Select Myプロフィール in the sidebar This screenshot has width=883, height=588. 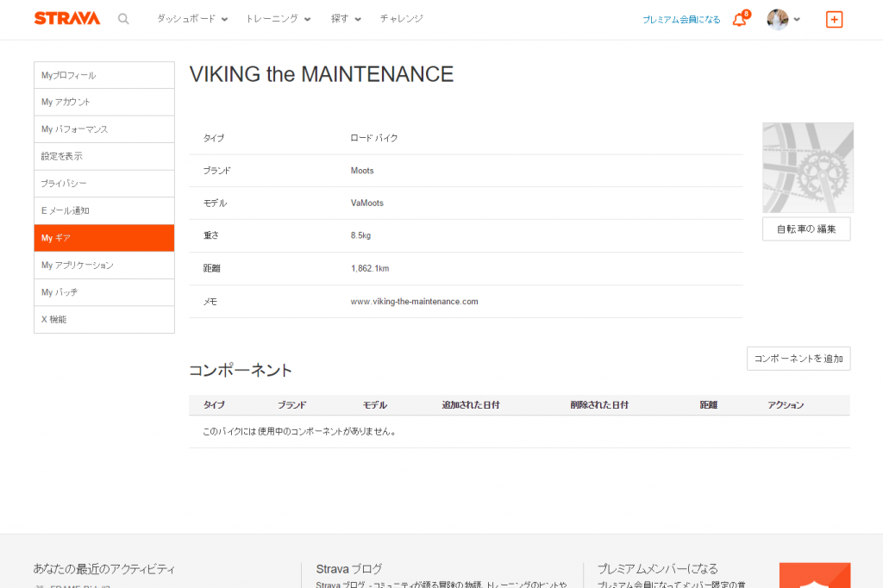coord(104,75)
